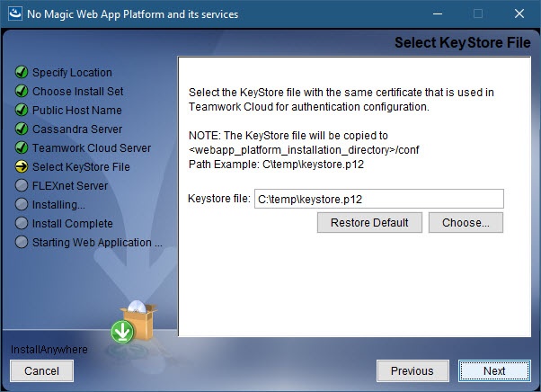Select the Teamwork Cloud Server step label
The height and width of the screenshot is (392, 541).
(92, 148)
